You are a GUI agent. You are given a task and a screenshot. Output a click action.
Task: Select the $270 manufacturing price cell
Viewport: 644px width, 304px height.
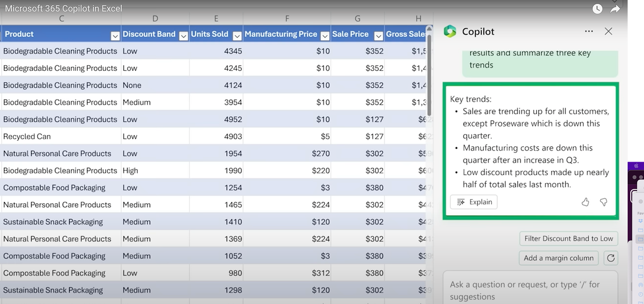pyautogui.click(x=287, y=154)
